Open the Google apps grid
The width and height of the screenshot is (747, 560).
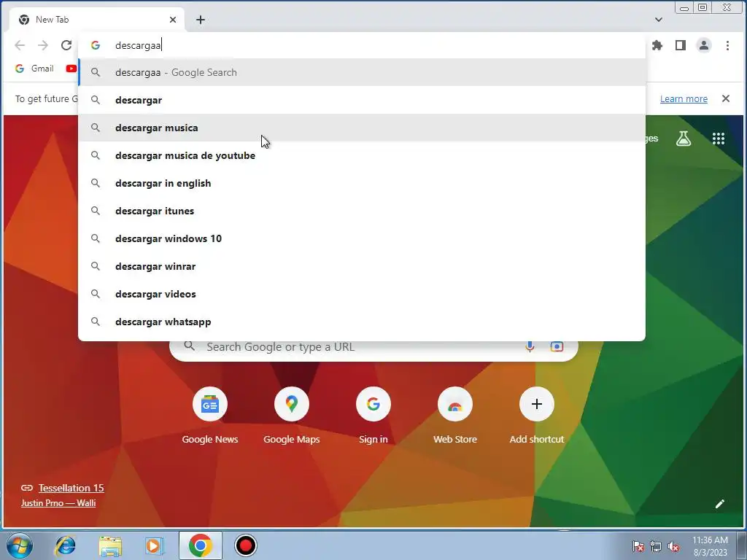(x=719, y=139)
